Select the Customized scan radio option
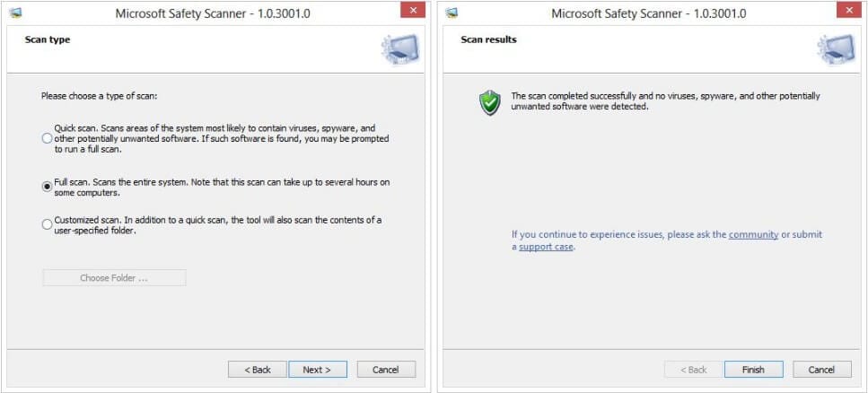This screenshot has height=393, width=868. point(47,224)
